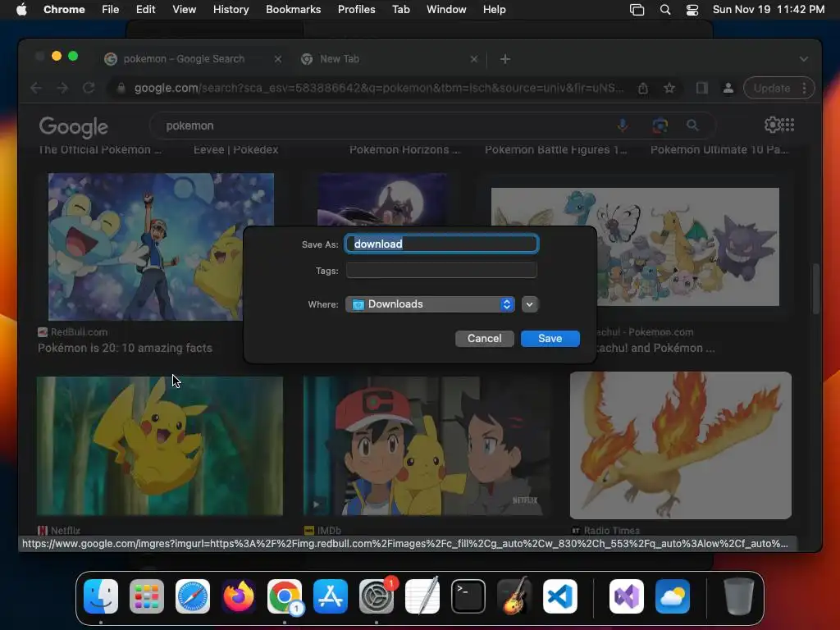
Task: Open the RedBull.com Pokémon image thumbnail
Action: click(161, 247)
